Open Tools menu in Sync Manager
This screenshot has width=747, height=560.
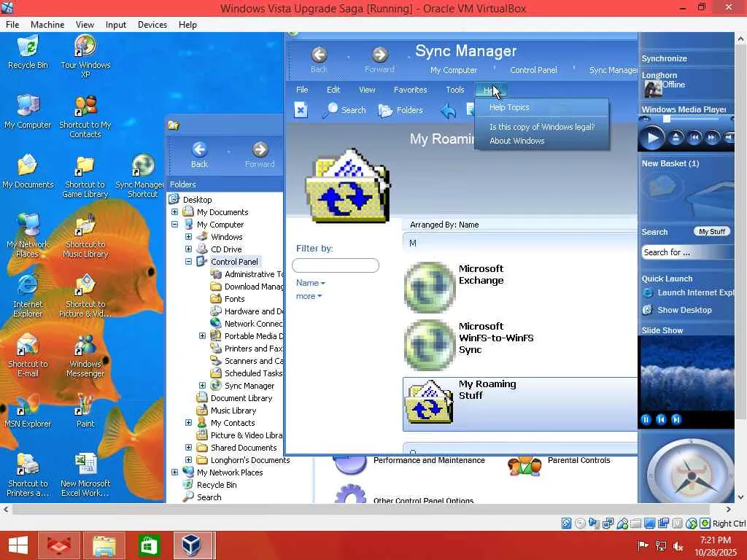point(455,90)
